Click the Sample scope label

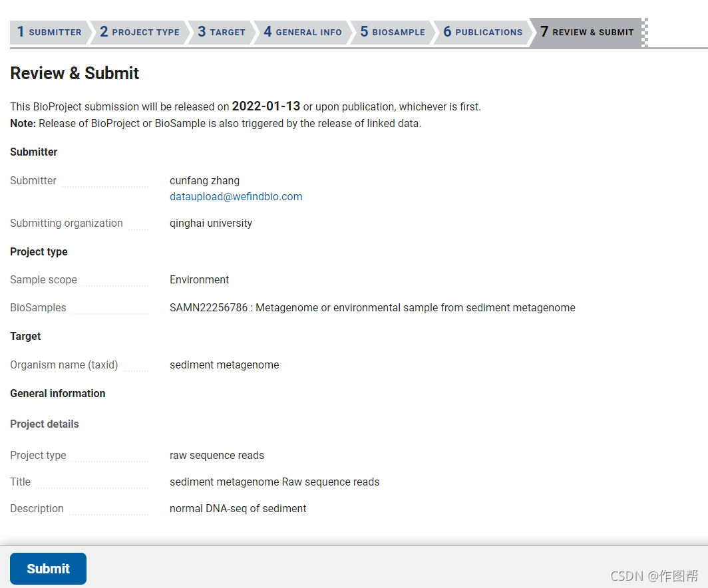coord(43,280)
